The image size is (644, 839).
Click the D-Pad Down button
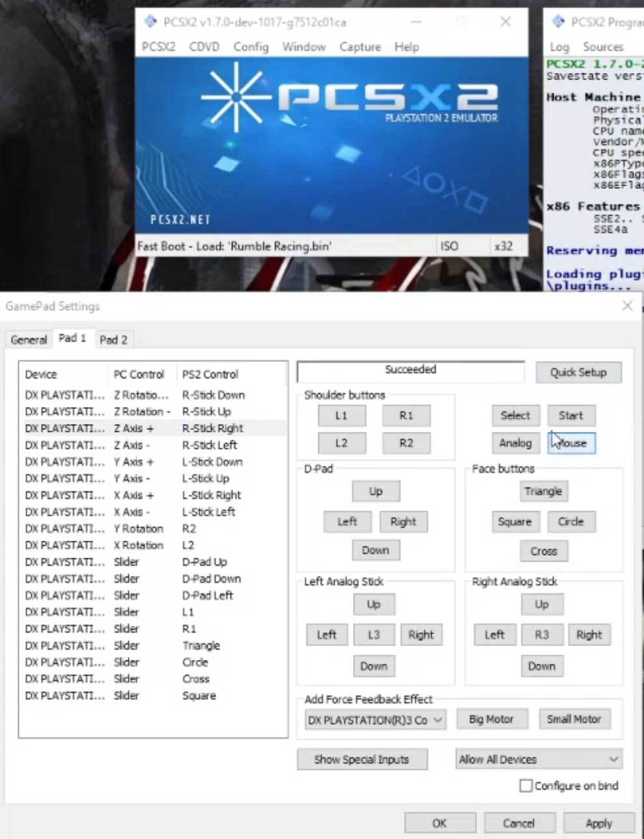click(x=375, y=550)
